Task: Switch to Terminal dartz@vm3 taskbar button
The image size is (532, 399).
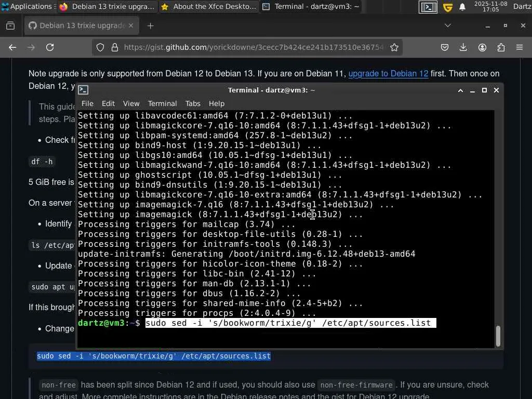Action: (x=311, y=6)
